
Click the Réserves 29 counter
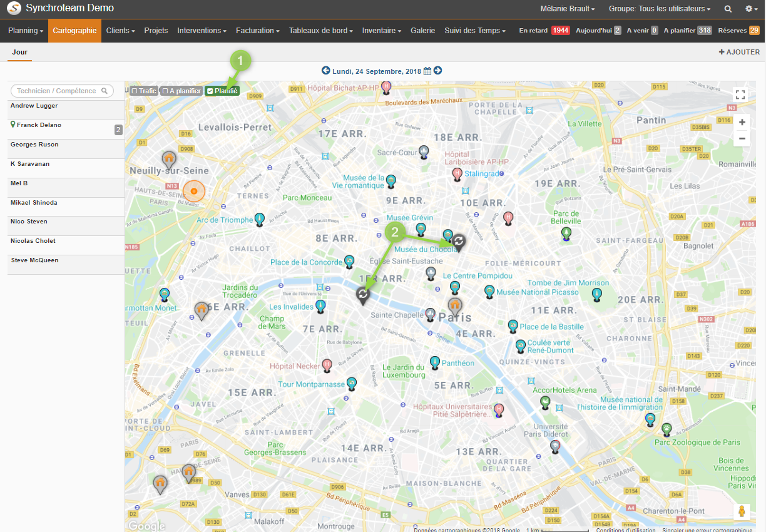[739, 31]
